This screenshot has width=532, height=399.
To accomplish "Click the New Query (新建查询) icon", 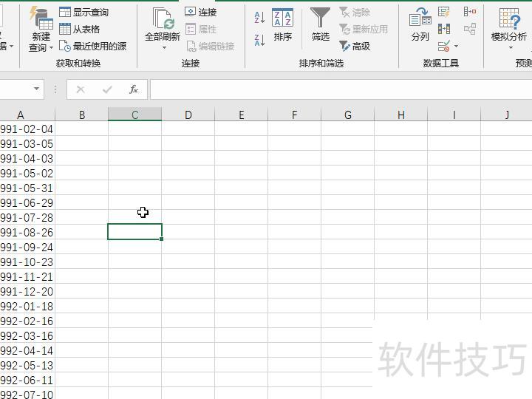I will point(40,20).
